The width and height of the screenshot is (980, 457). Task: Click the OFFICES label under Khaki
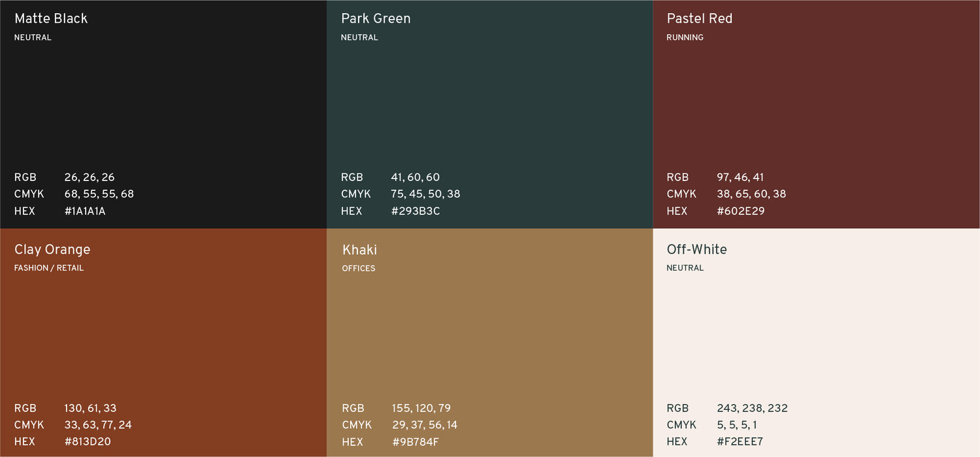(x=359, y=268)
